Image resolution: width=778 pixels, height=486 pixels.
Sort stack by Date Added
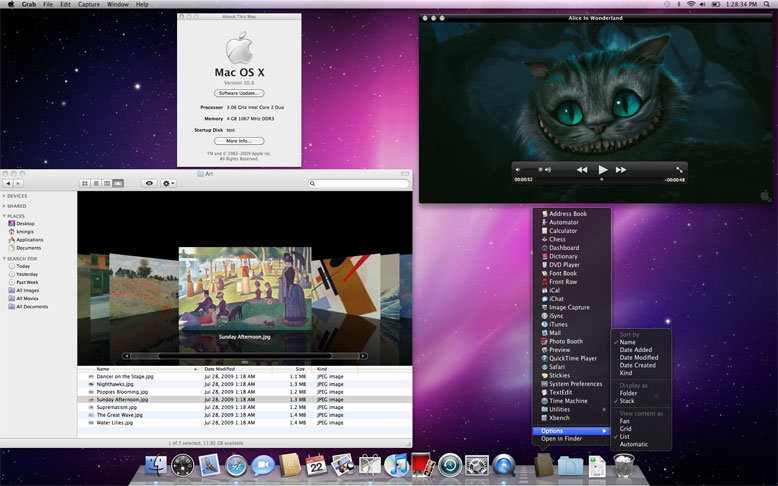636,350
